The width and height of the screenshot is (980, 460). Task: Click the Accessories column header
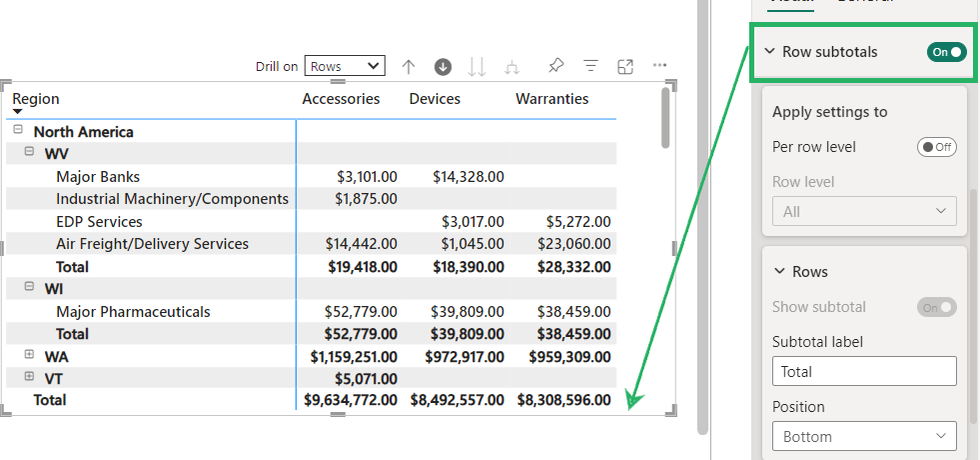pos(341,99)
